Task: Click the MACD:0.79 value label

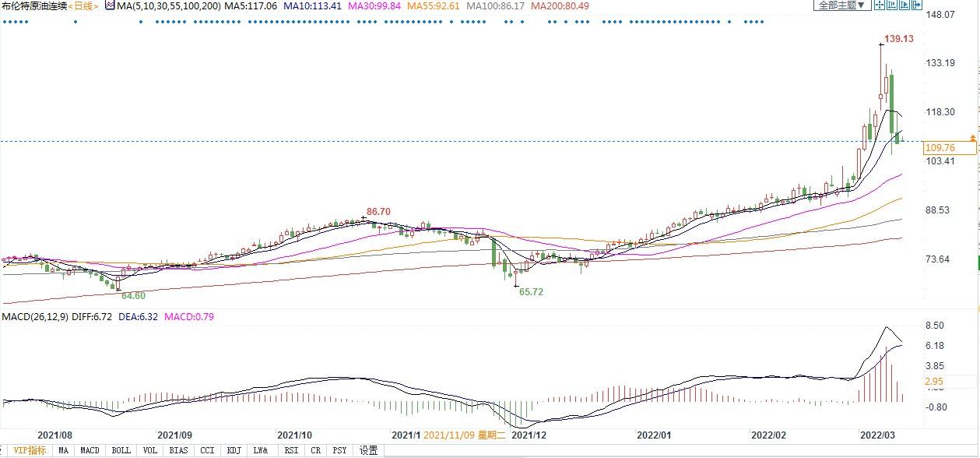Action: (188, 316)
